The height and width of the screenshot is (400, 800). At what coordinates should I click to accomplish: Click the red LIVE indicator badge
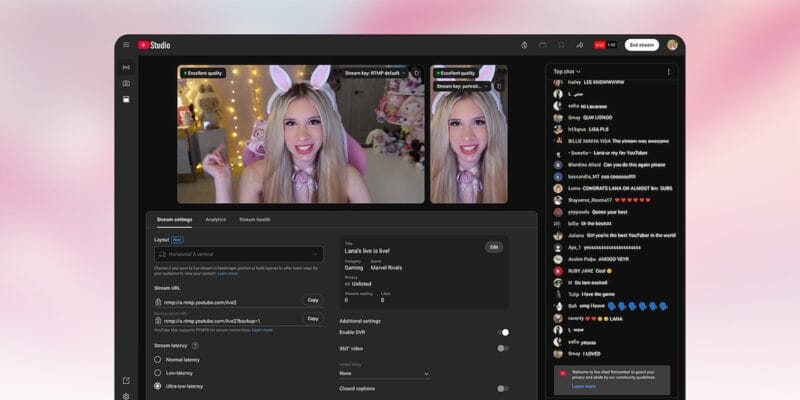pos(599,45)
